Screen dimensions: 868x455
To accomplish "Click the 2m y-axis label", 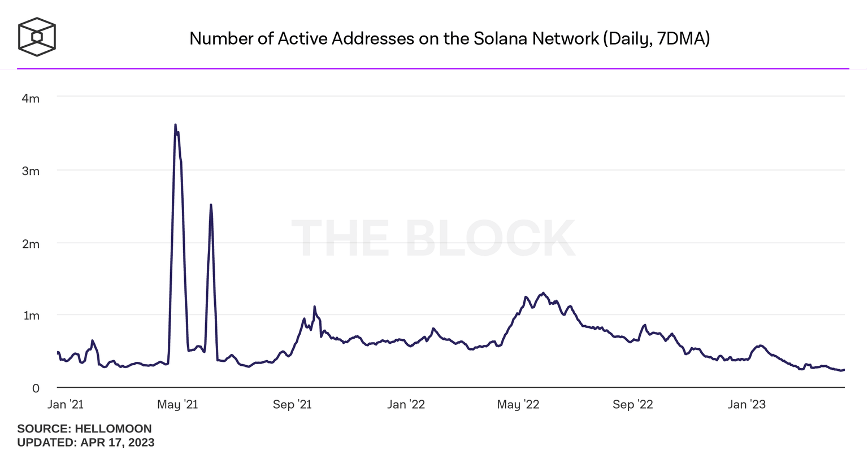I will click(31, 244).
